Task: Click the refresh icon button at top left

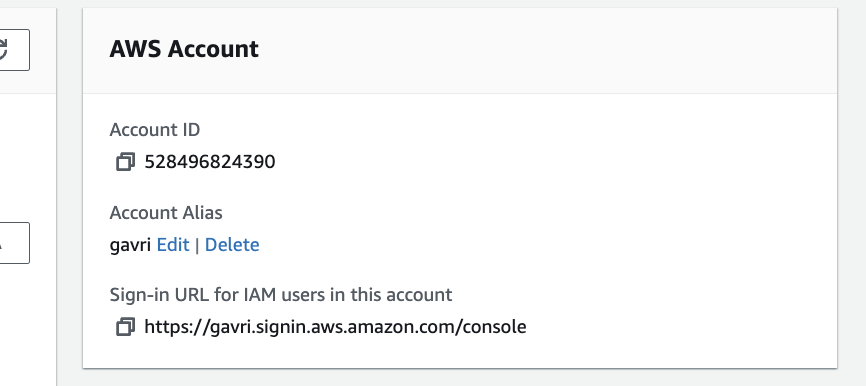Action: coord(12,50)
